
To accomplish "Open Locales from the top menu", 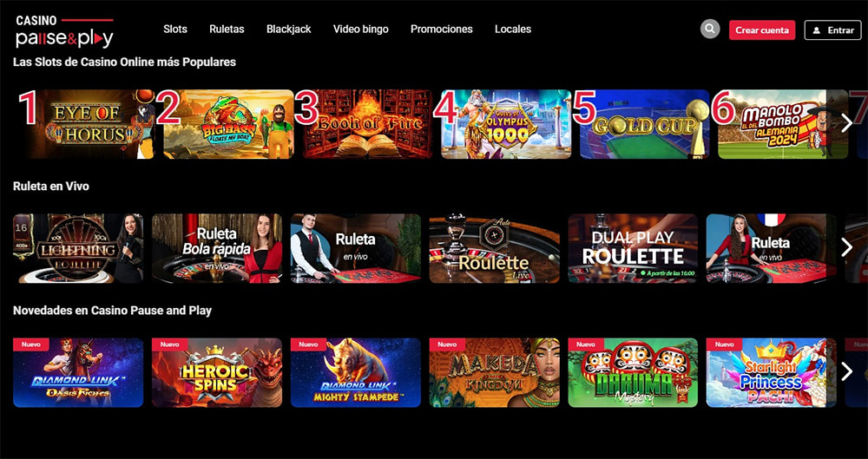I will [x=513, y=30].
